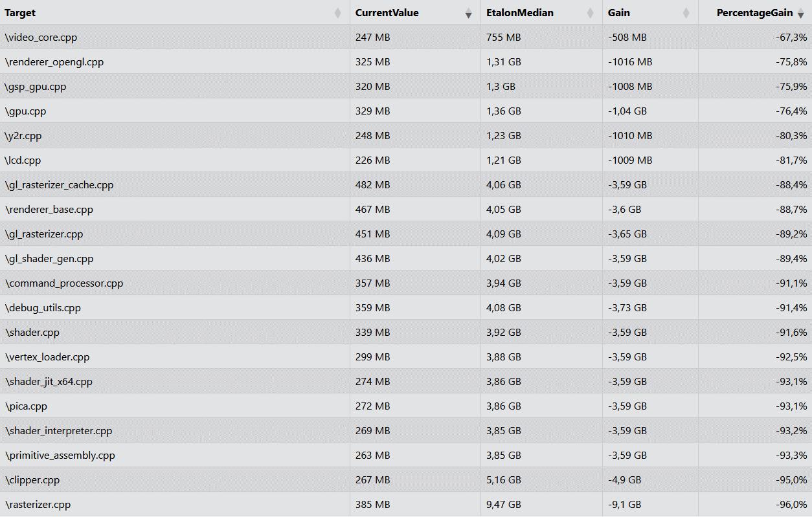Screen dimensions: 812x517
Task: Click the CurrentValue column sort arrow
Action: click(468, 14)
